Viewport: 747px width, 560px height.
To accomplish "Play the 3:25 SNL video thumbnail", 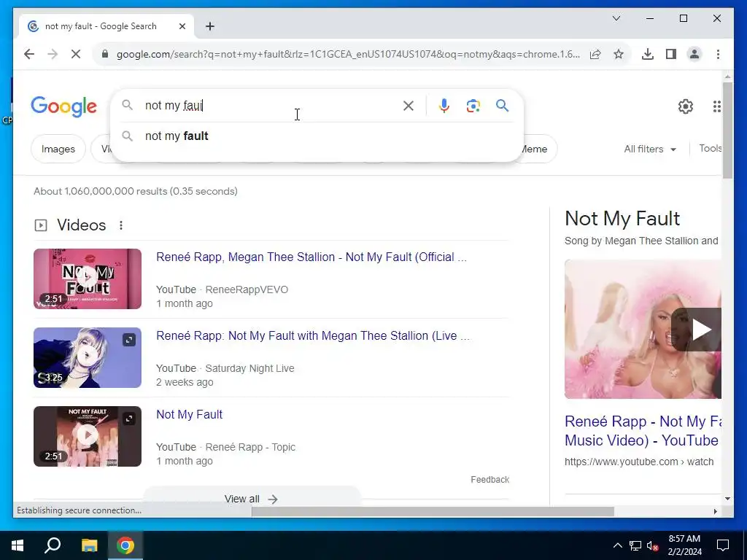I will click(88, 357).
